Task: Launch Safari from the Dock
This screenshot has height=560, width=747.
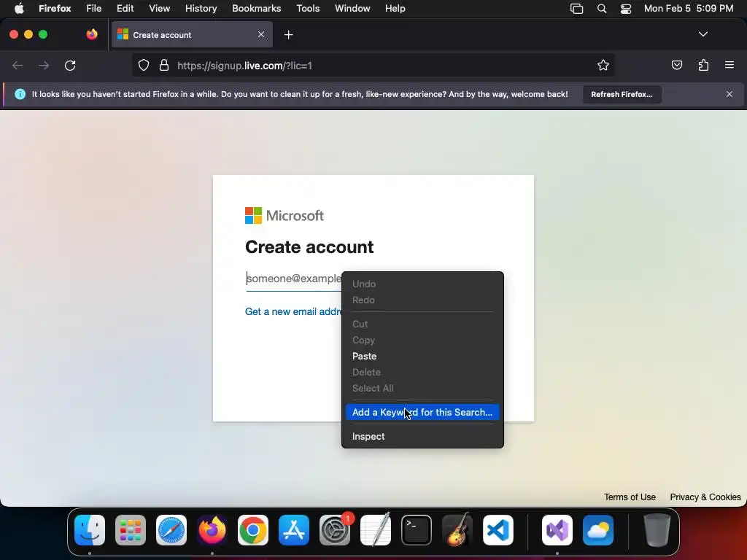Action: [x=171, y=530]
